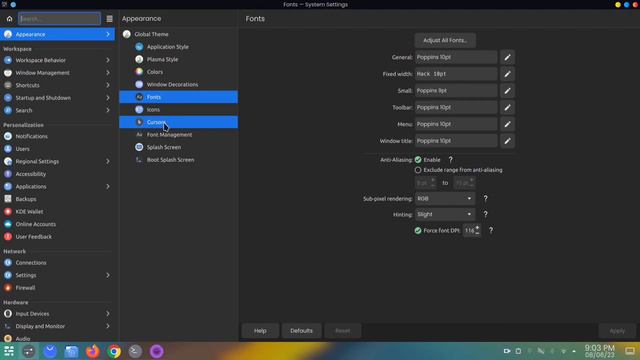Open the Sub-pixel rendering RGB dropdown

tap(445, 199)
